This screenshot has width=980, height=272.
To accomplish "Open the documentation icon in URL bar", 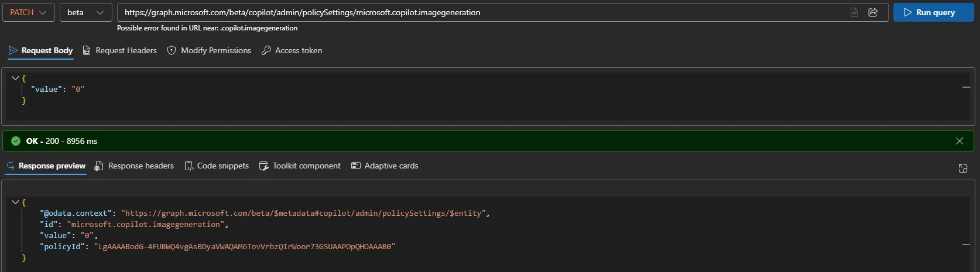I will tap(854, 12).
